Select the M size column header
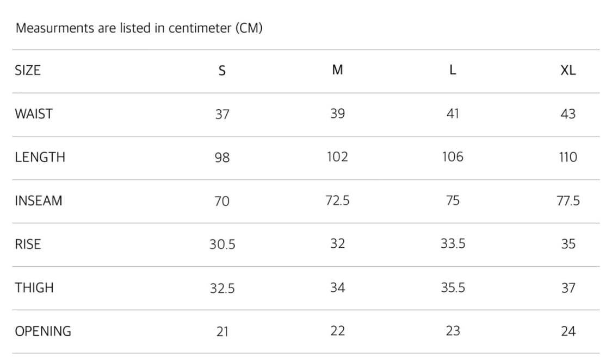The image size is (612, 364). [337, 70]
